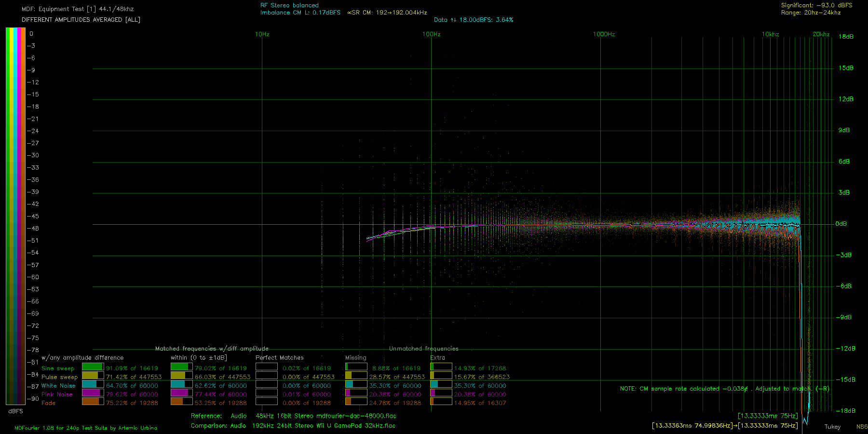The height and width of the screenshot is (434, 868).
Task: Click the 0dB right-axis label
Action: 841,224
